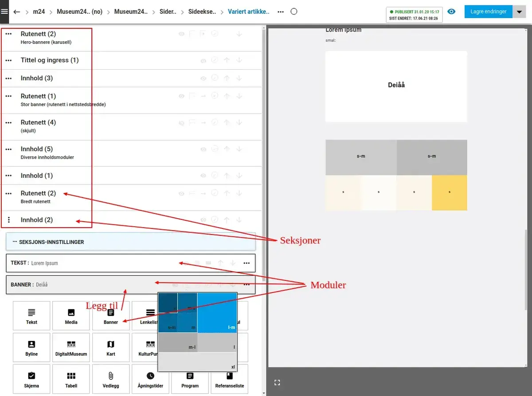Choose the l-m size in size grid
Screen dimensions: 532x396
pos(217,313)
